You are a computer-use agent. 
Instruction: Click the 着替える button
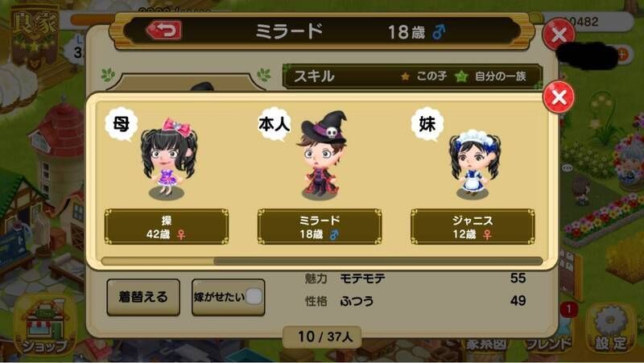(x=143, y=297)
